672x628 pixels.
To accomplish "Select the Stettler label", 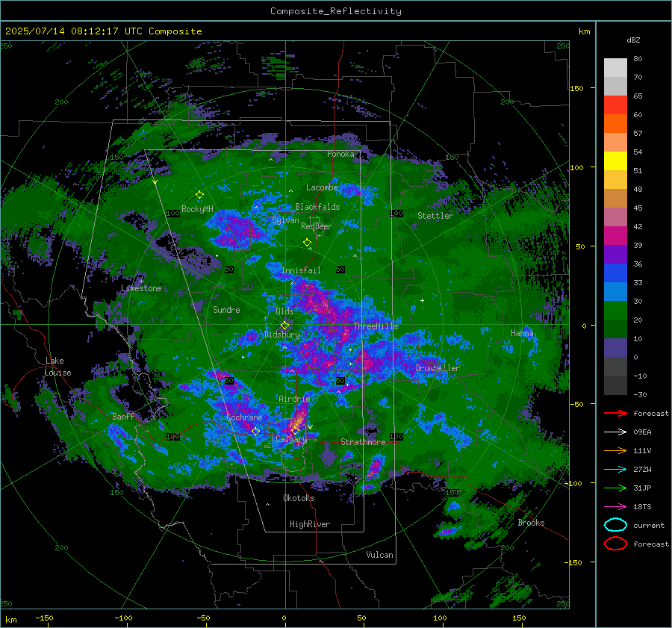I will tap(435, 216).
